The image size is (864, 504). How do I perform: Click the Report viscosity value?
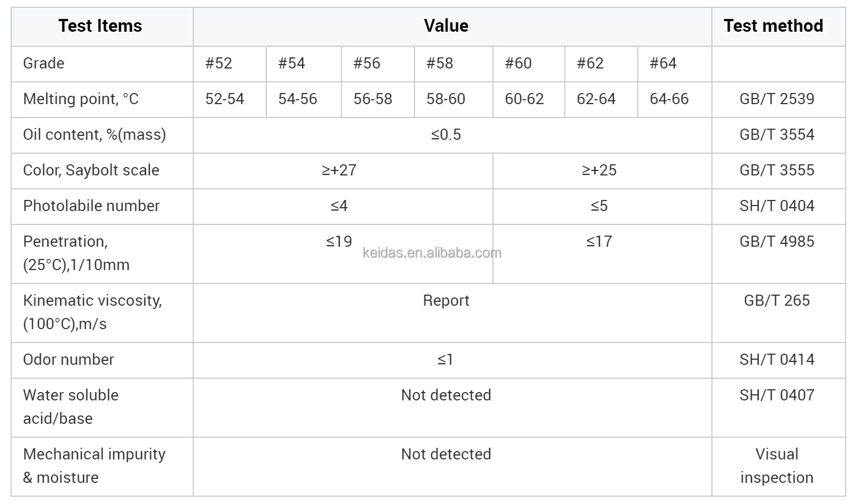click(x=446, y=300)
